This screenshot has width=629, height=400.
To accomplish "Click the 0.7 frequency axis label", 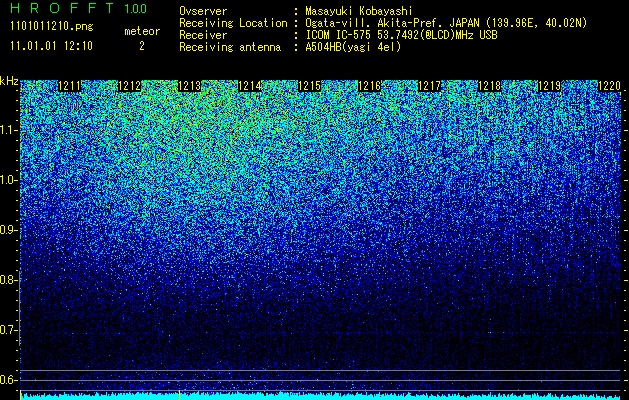I will point(8,330).
